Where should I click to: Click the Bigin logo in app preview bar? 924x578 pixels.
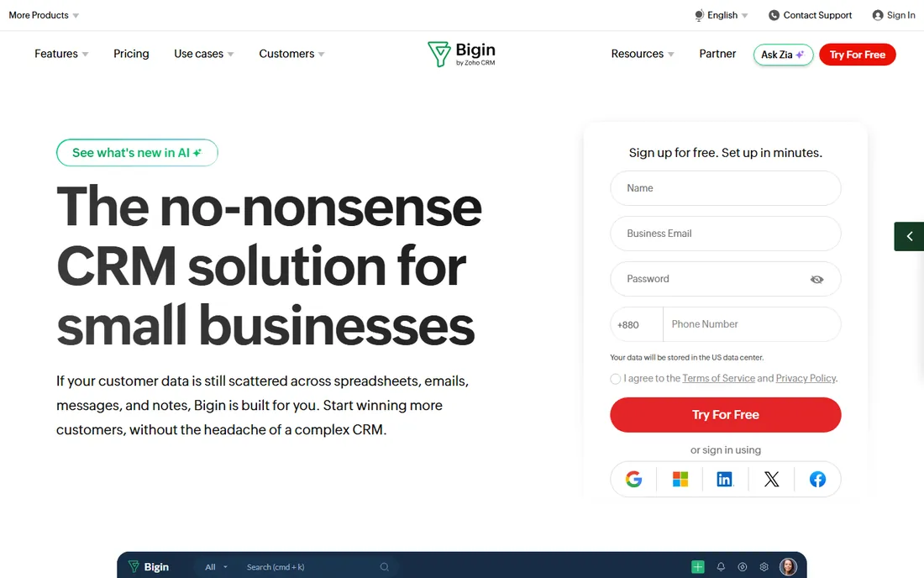tap(149, 567)
